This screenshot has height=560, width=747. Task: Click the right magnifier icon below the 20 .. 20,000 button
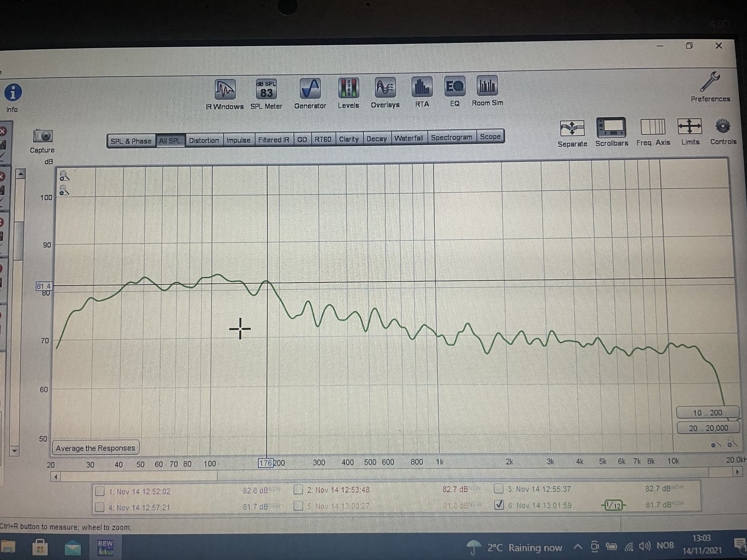tap(732, 443)
